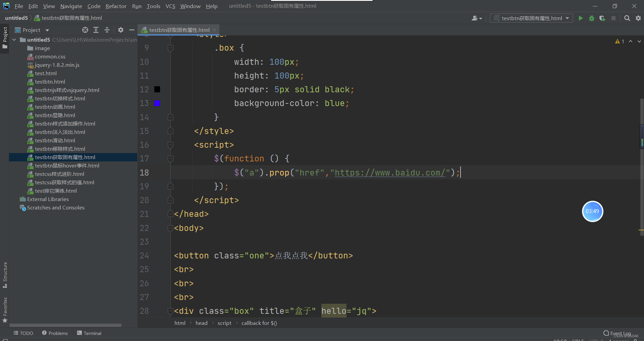Click the 'script' breadcrumb

point(224,323)
